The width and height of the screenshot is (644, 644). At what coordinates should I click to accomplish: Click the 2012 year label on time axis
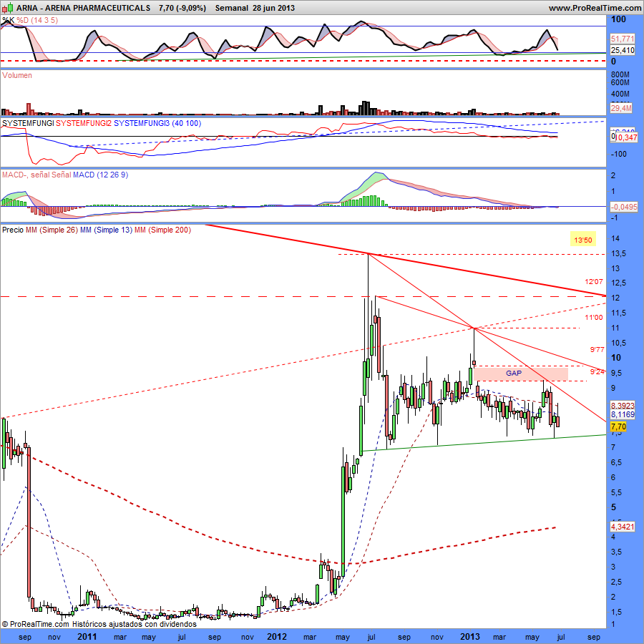pyautogui.click(x=276, y=637)
